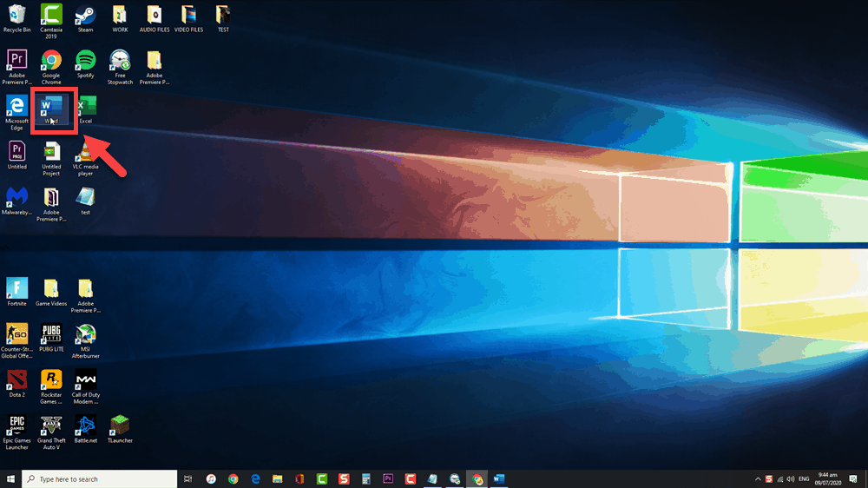Select the Adobe Premiere folder beside Free Stopwatch
Screen dimensions: 868x488
(154, 67)
